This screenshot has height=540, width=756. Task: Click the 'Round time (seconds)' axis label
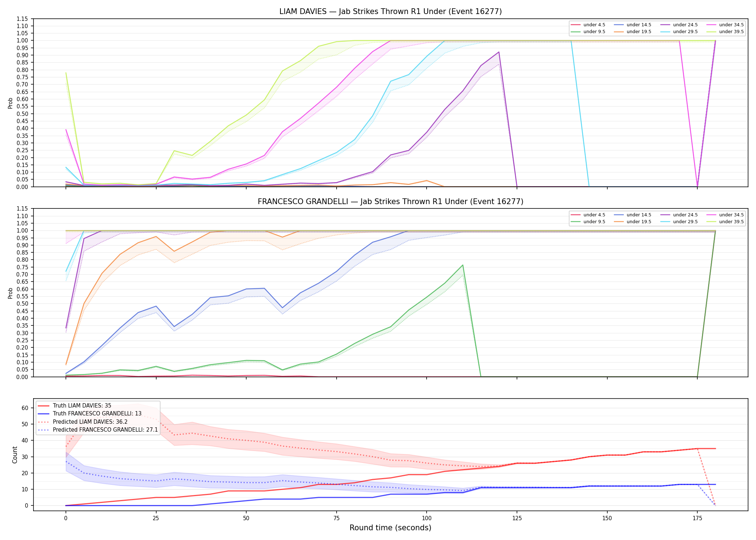(x=390, y=528)
